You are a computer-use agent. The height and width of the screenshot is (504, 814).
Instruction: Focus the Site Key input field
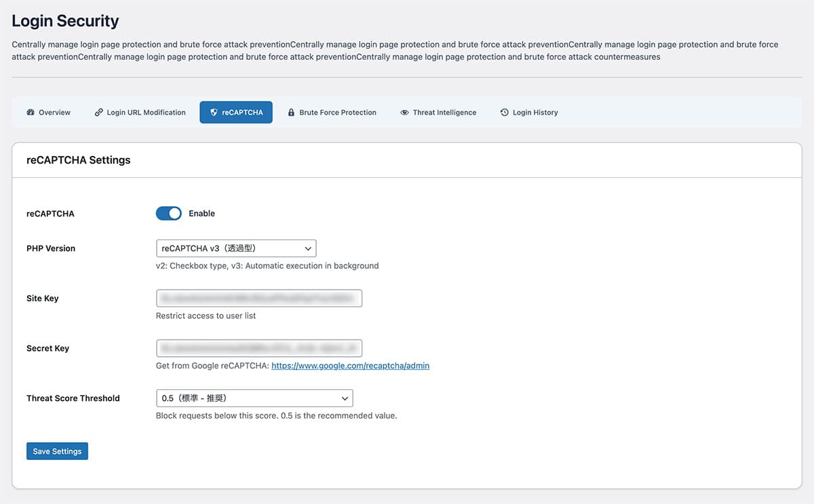coord(258,298)
